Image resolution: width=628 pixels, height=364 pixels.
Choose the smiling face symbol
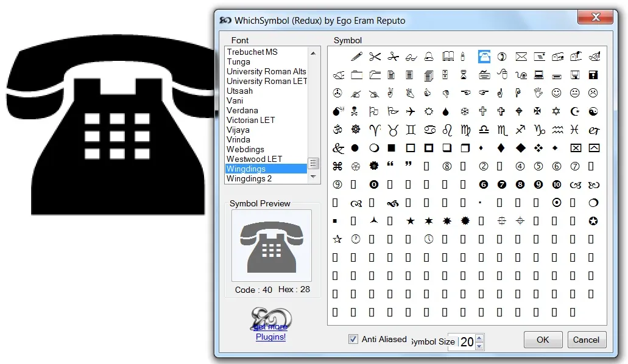556,93
